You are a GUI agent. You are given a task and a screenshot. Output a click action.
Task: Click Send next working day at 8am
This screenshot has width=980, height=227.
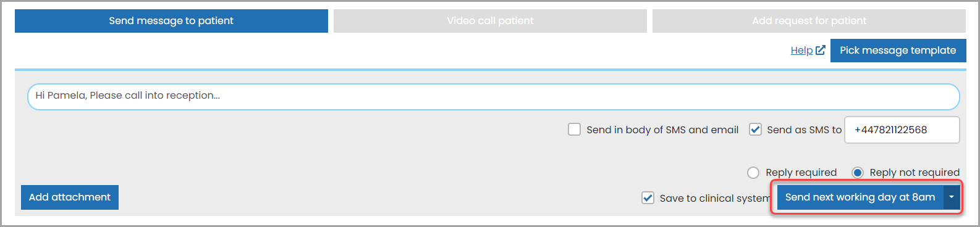(x=860, y=197)
